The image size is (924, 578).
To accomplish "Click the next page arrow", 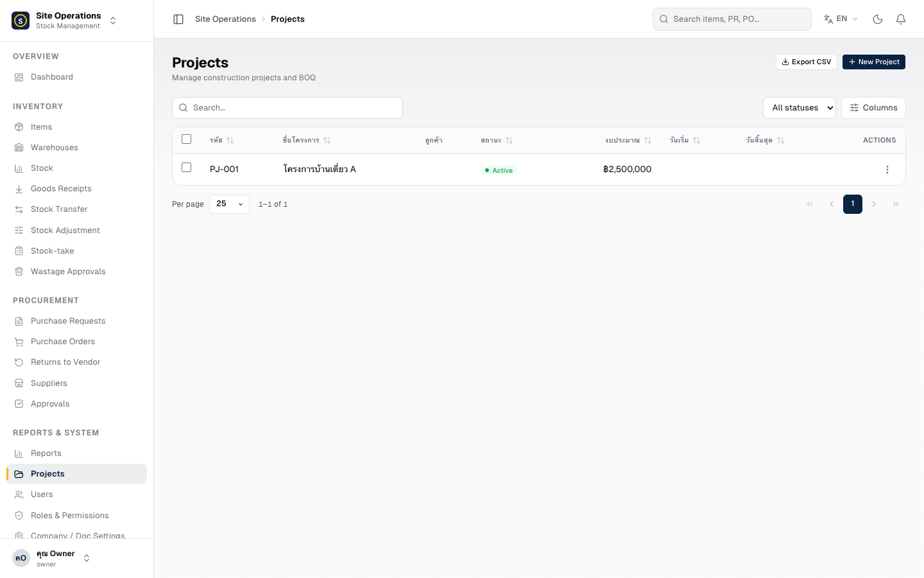I will point(874,204).
